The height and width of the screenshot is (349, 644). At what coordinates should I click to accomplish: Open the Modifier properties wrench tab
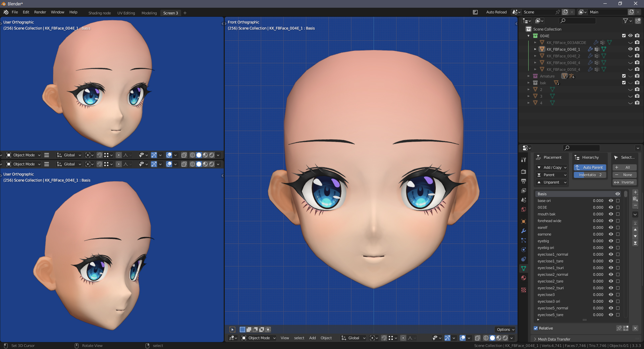pyautogui.click(x=524, y=231)
